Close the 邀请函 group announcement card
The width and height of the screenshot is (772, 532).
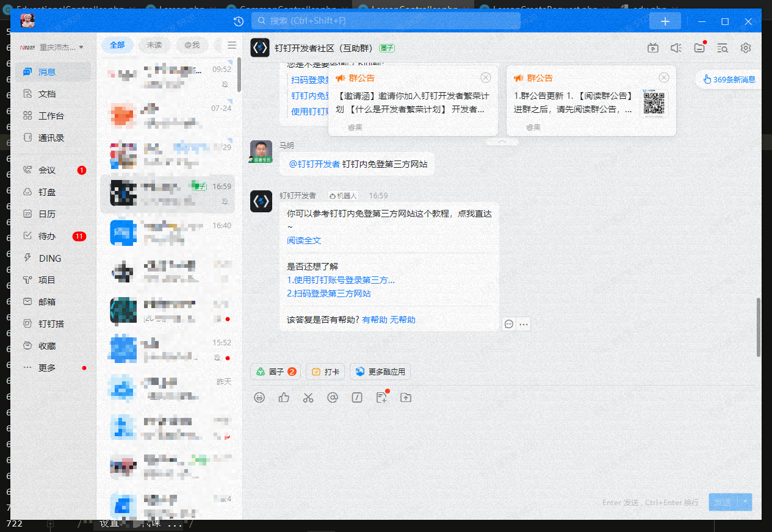pos(486,77)
